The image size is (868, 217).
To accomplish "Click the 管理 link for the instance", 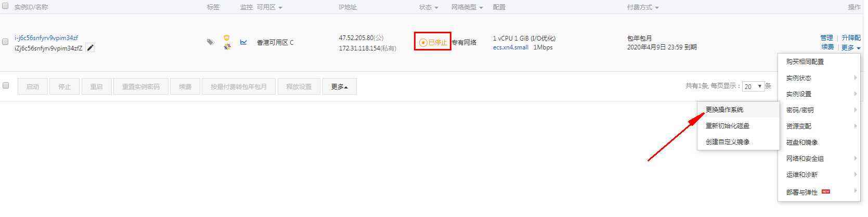I will (826, 38).
